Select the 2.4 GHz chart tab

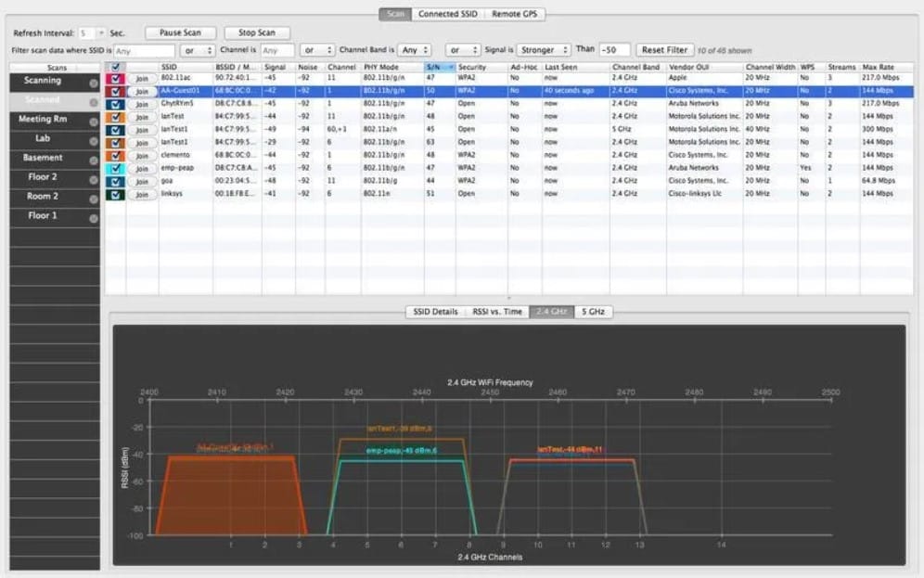(x=552, y=312)
